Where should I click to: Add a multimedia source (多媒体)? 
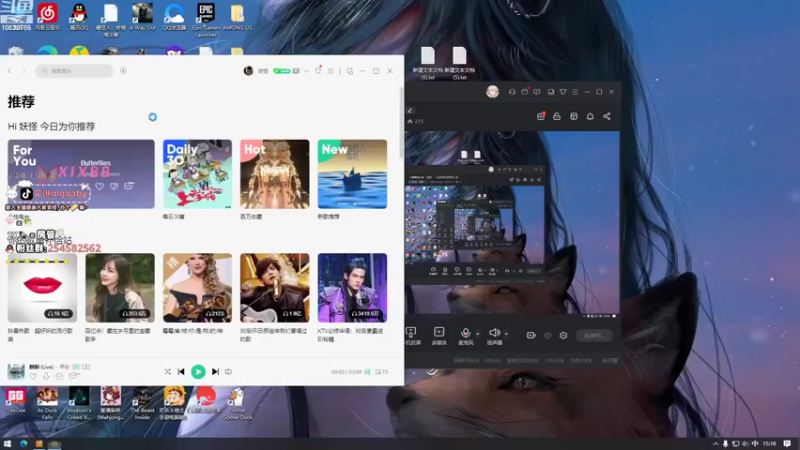pos(439,336)
